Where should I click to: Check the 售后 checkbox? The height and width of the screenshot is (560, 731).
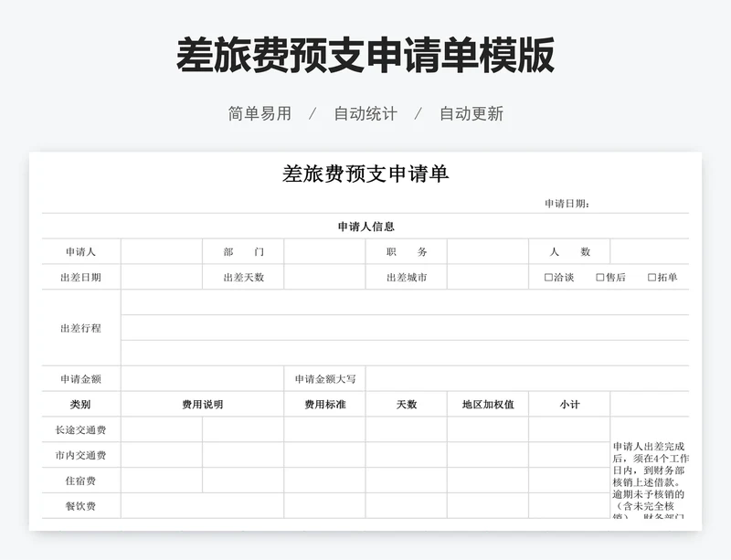click(600, 278)
